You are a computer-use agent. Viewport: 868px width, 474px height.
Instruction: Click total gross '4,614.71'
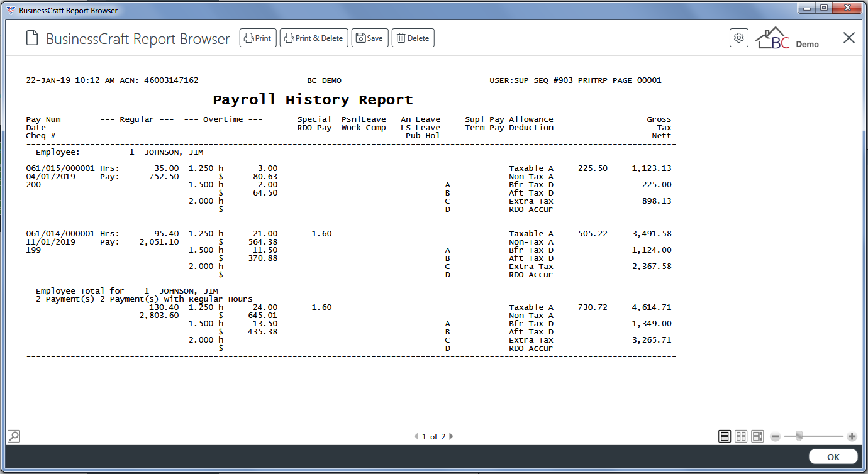[x=652, y=307]
